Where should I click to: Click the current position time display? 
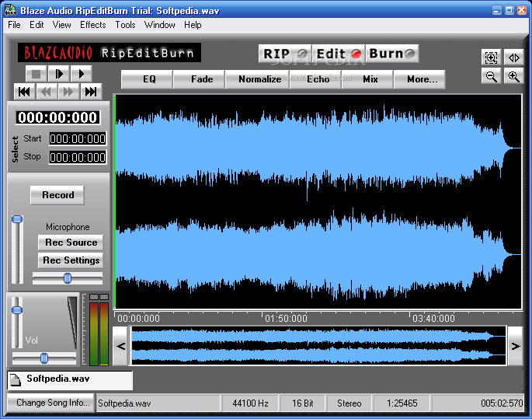click(57, 117)
